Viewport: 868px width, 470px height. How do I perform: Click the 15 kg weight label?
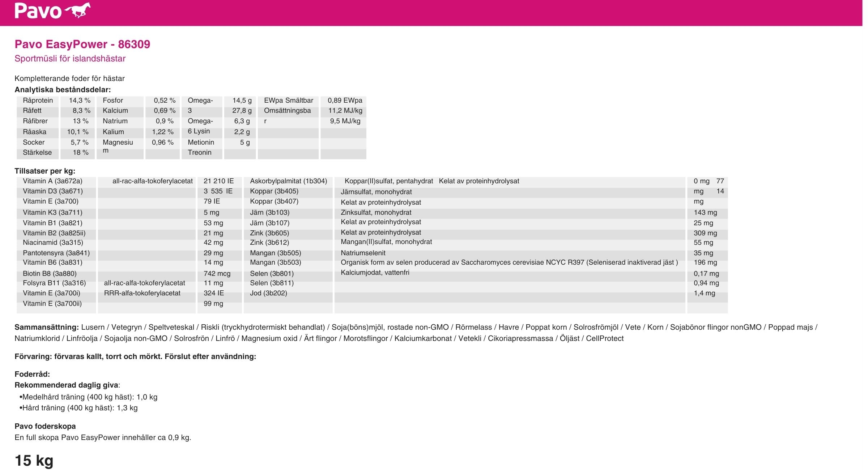tap(34, 461)
